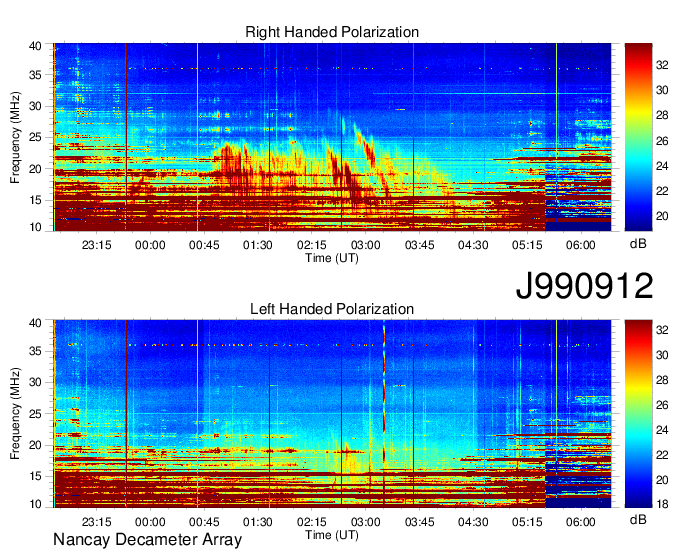Click "35" frequency tick on right-handed plot
The height and width of the screenshot is (552, 680).
point(36,75)
